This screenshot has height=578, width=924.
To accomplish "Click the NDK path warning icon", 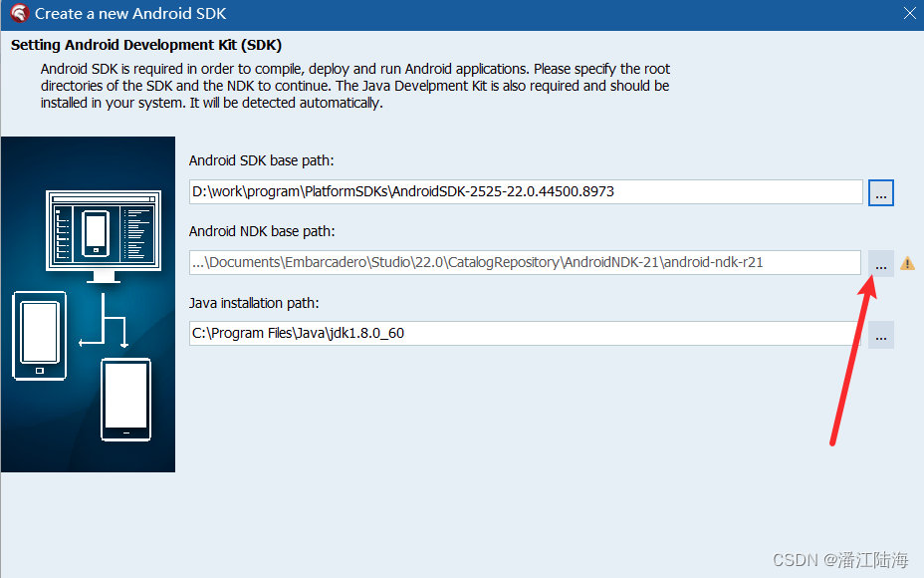I will [907, 263].
